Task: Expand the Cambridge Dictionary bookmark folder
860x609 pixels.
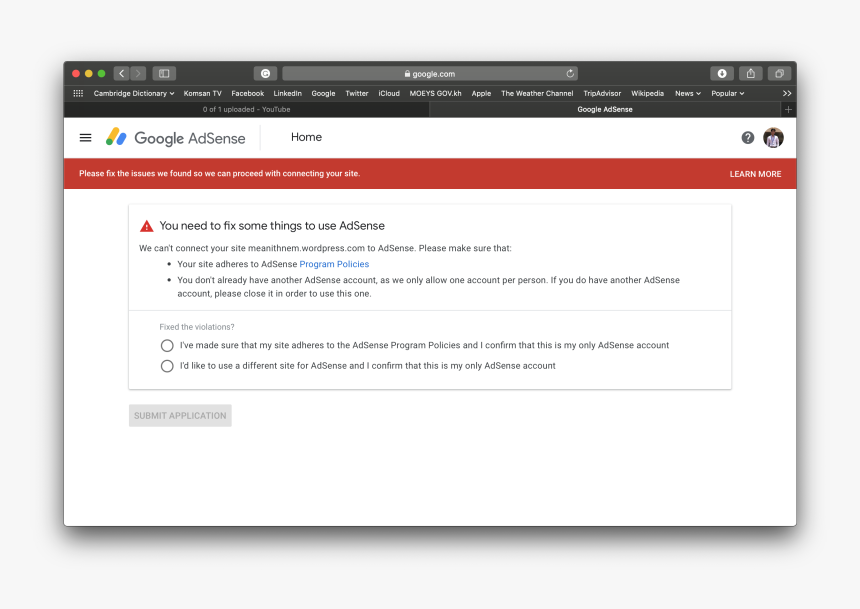Action: point(134,93)
